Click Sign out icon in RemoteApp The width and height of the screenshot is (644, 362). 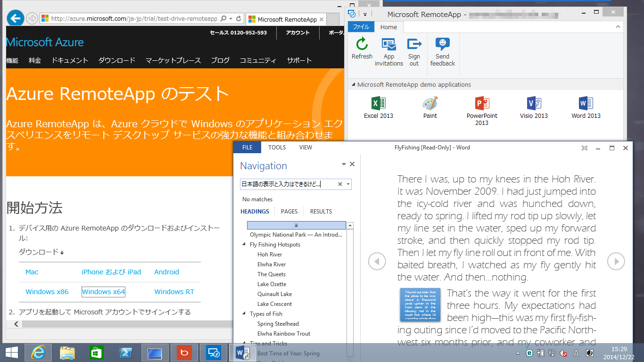414,44
